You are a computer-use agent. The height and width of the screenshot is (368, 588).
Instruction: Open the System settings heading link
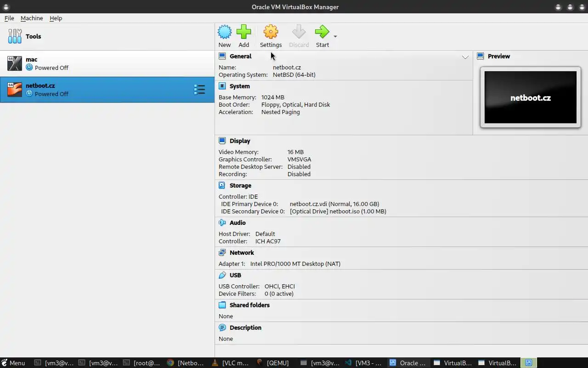pyautogui.click(x=240, y=86)
